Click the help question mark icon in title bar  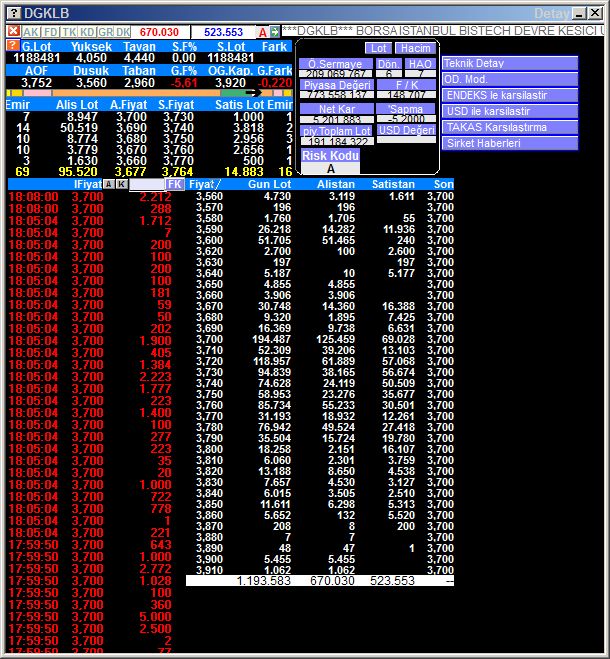[x=14, y=13]
